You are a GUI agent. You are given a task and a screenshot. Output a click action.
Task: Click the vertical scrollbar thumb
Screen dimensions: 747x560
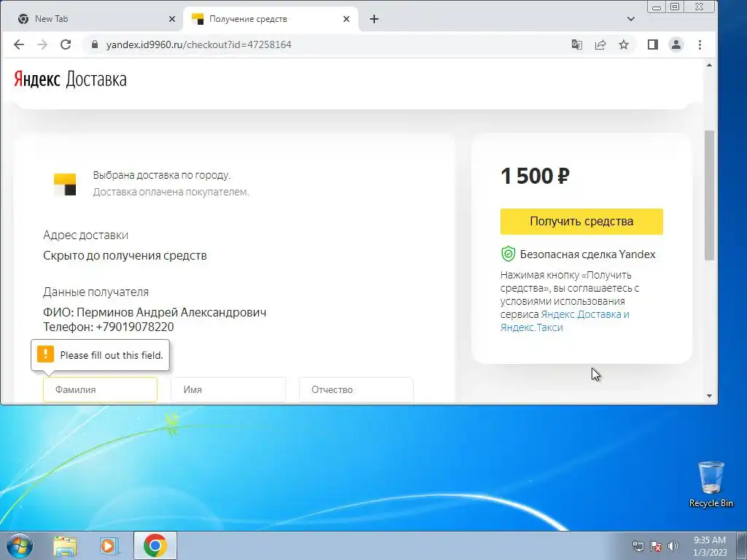[709, 195]
